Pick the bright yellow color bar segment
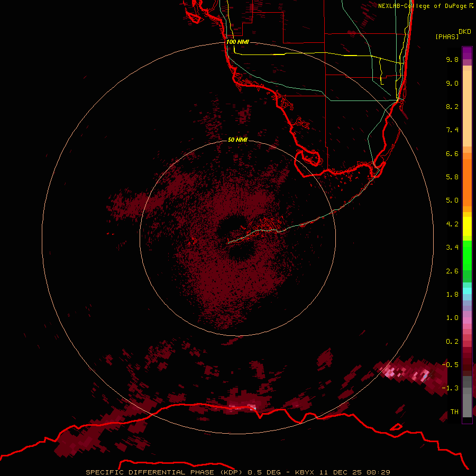The image size is (476, 476). click(x=467, y=226)
